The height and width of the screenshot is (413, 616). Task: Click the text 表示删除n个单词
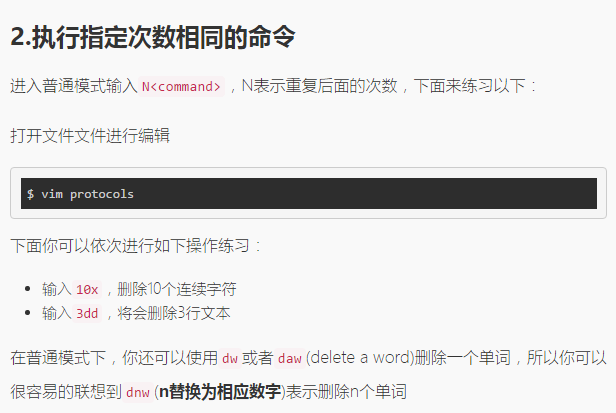coord(346,392)
